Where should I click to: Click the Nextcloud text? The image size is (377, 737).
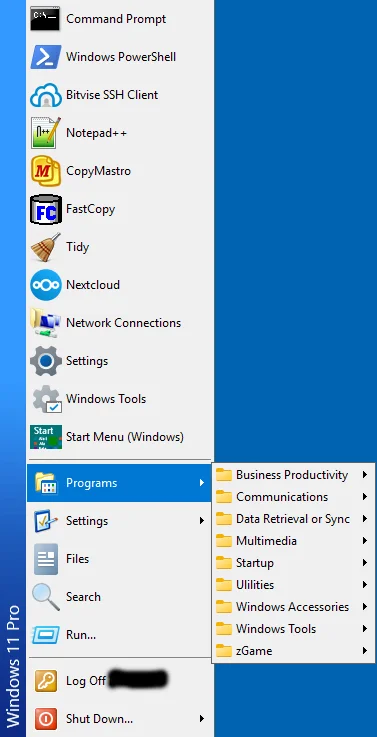[93, 285]
